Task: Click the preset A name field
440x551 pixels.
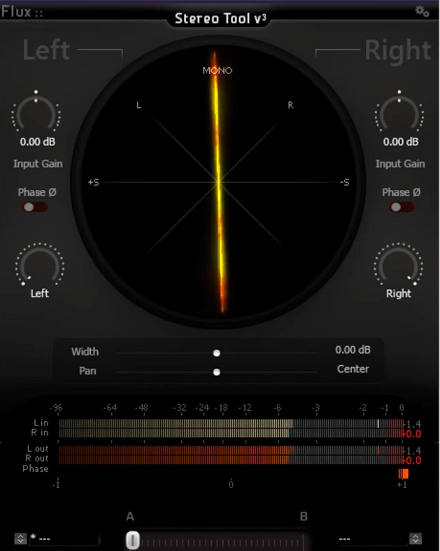Action: tap(64, 539)
